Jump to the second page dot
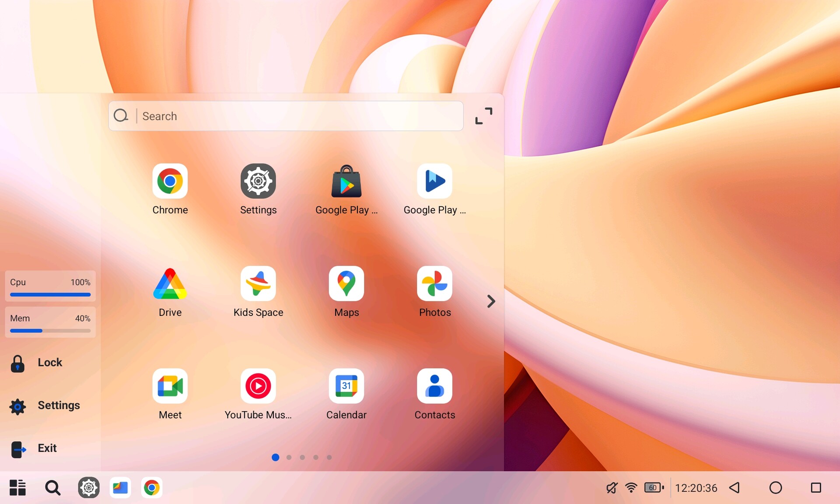 coord(289,457)
